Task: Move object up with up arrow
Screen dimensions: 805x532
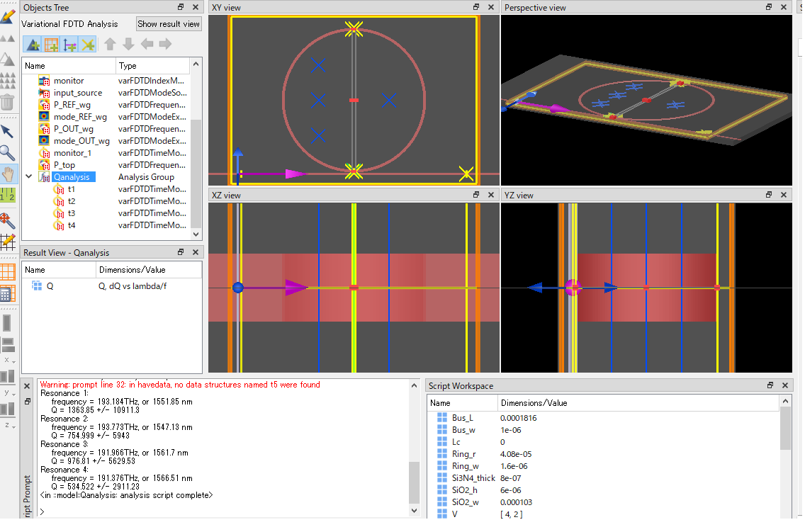Action: [x=110, y=45]
